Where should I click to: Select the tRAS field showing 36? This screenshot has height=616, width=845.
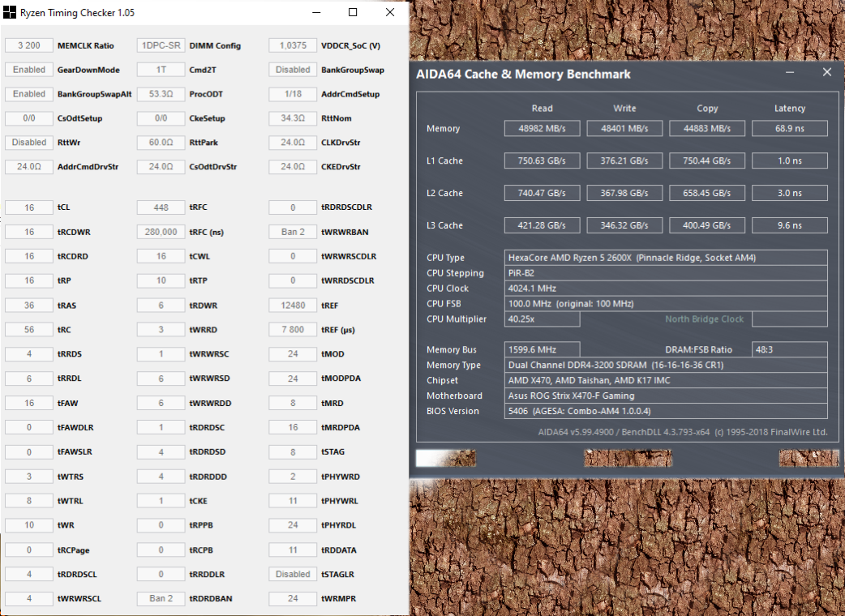(x=29, y=306)
